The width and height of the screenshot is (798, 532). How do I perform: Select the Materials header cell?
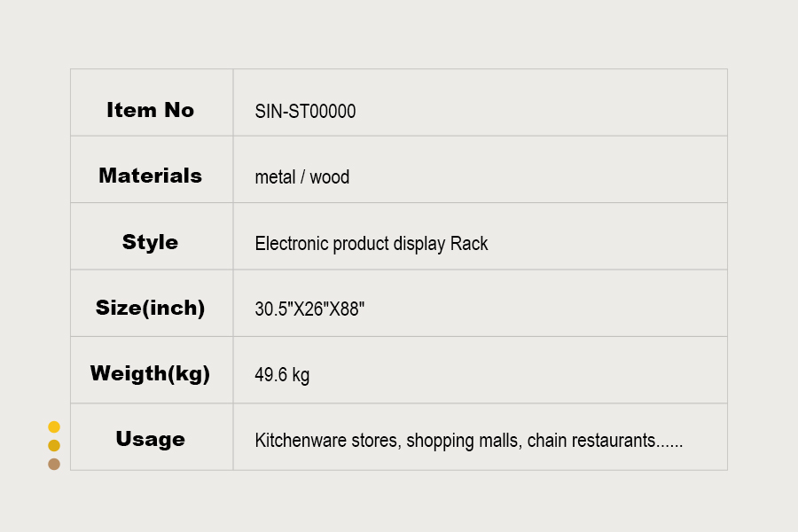coord(150,176)
